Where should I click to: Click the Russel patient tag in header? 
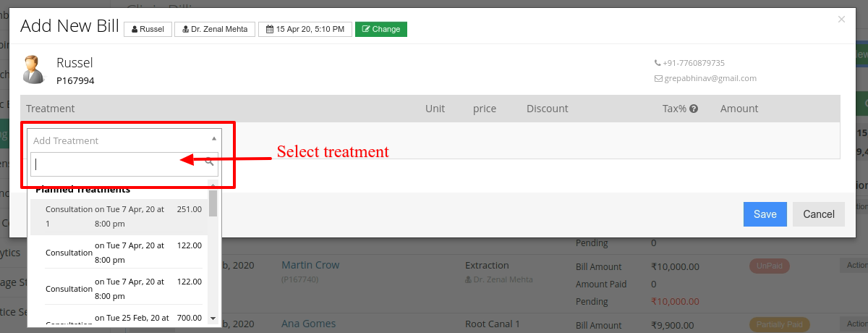(148, 29)
